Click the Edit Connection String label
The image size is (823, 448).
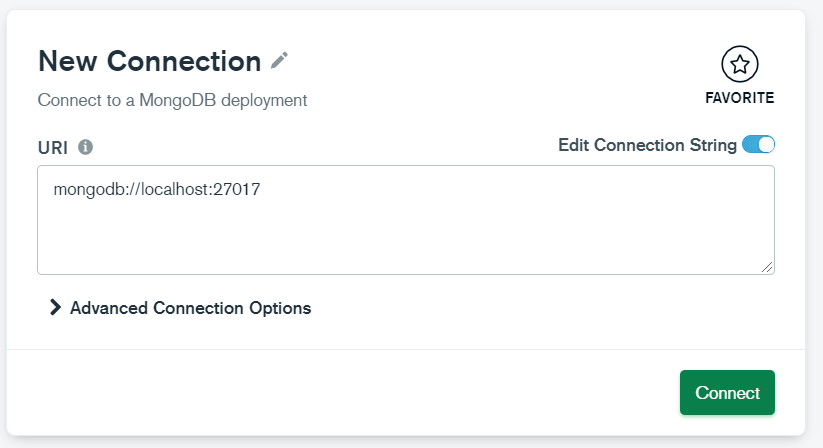tap(647, 145)
